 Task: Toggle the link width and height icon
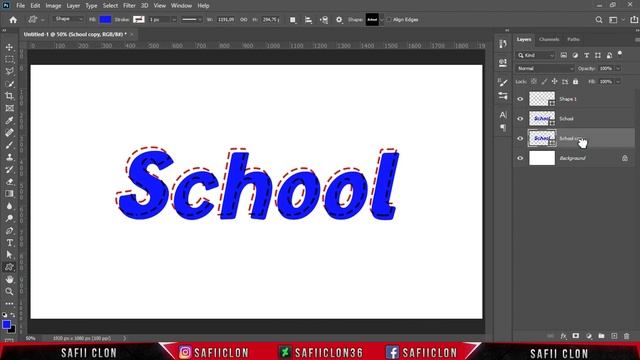244,20
